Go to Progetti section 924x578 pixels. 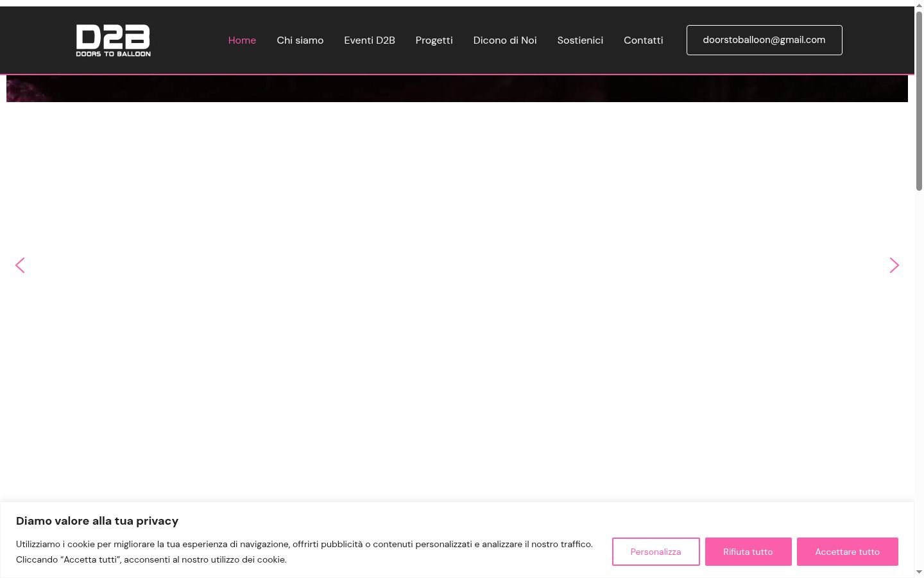[434, 40]
